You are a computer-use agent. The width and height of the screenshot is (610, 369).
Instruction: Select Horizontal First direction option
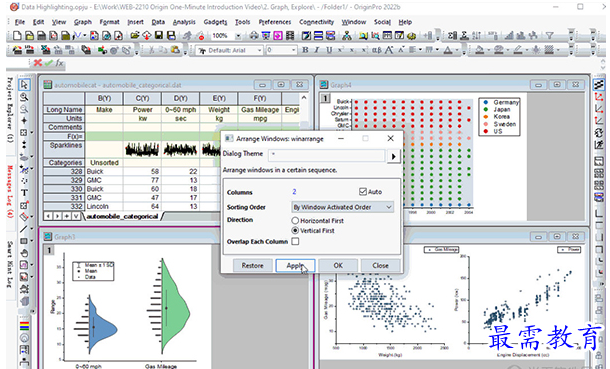click(295, 220)
